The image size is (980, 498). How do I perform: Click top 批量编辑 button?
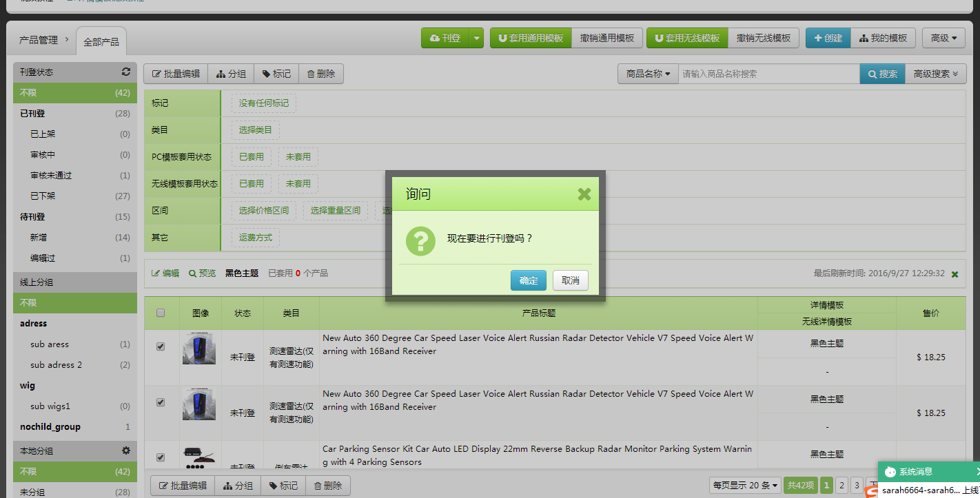pyautogui.click(x=176, y=74)
